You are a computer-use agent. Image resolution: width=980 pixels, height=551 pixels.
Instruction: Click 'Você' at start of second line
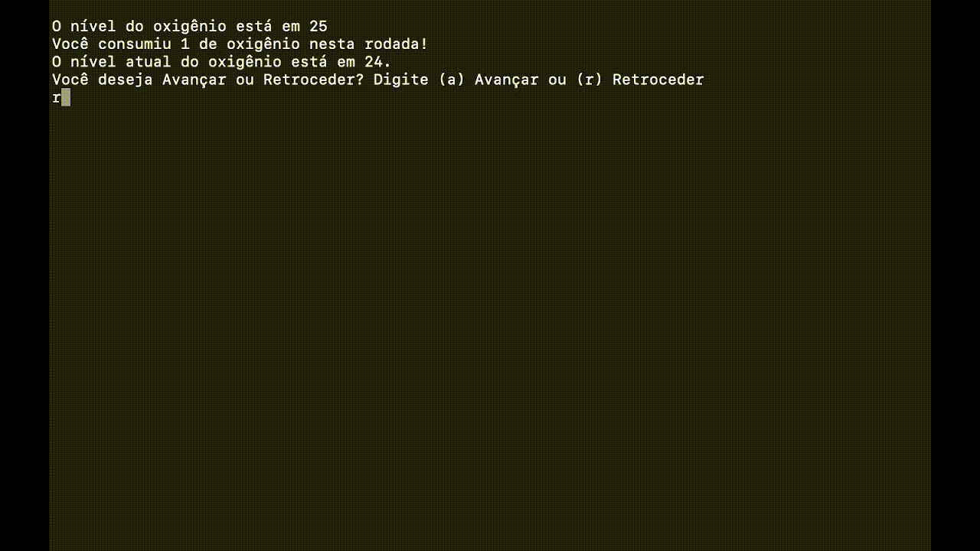coord(70,44)
